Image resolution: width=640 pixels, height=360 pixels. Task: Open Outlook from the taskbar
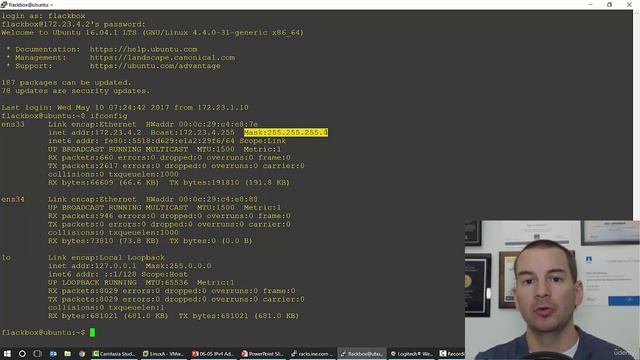click(53, 353)
